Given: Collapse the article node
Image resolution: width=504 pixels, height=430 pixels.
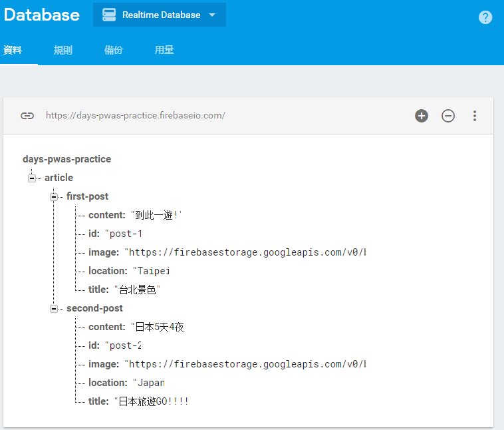Looking at the screenshot, I should pyautogui.click(x=31, y=178).
